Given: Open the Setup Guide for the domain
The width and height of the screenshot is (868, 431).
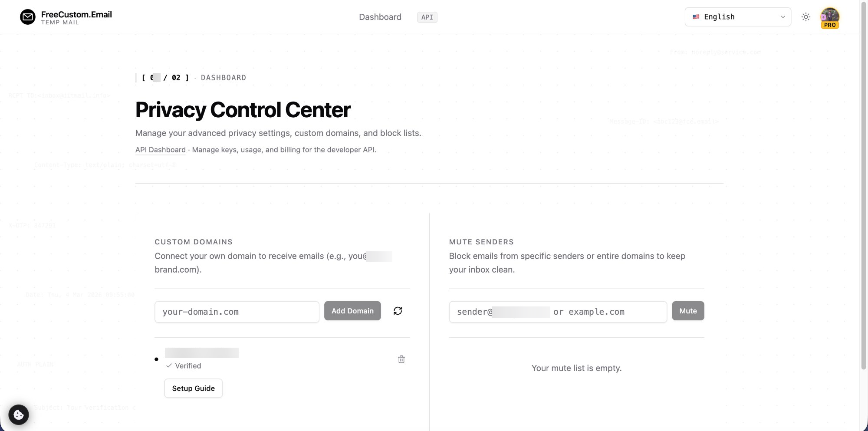Looking at the screenshot, I should (x=193, y=388).
